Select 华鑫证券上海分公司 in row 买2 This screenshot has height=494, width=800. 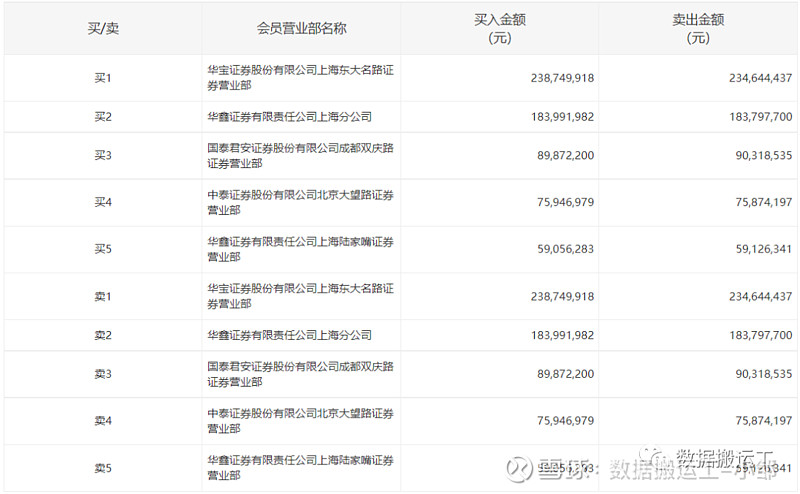289,117
